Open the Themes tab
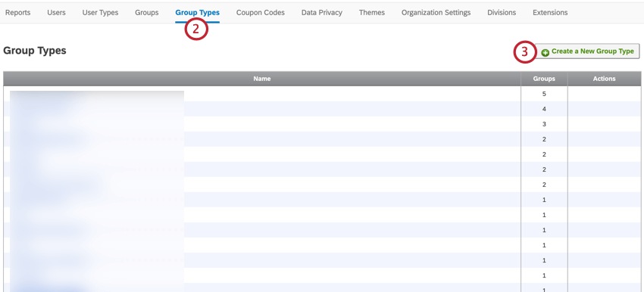644x292 pixels. click(x=372, y=13)
